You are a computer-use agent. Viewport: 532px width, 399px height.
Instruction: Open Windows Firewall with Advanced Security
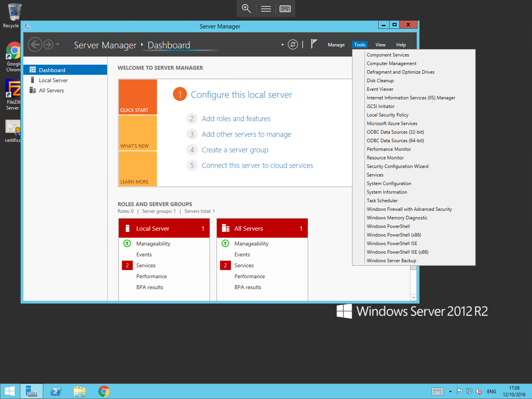pyautogui.click(x=414, y=209)
